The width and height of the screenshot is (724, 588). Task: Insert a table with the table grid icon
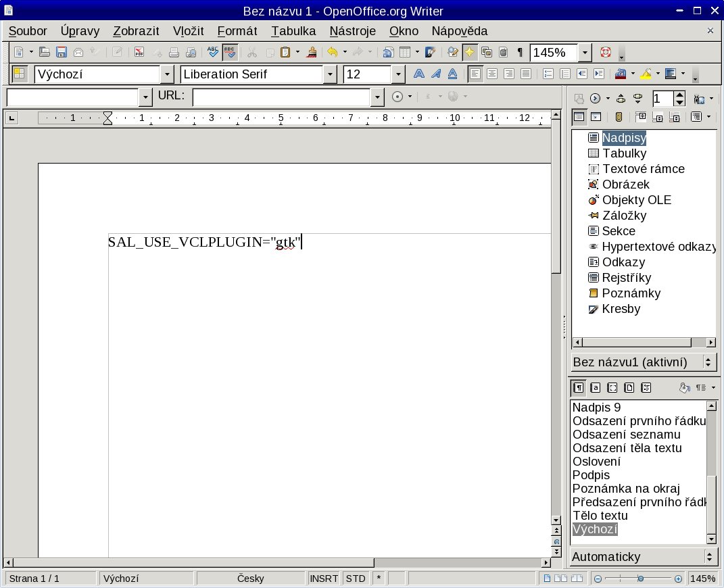coord(405,52)
